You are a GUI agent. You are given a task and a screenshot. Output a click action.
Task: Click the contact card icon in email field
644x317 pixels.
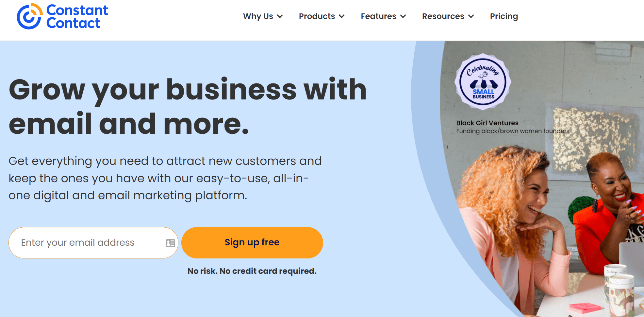tap(170, 243)
